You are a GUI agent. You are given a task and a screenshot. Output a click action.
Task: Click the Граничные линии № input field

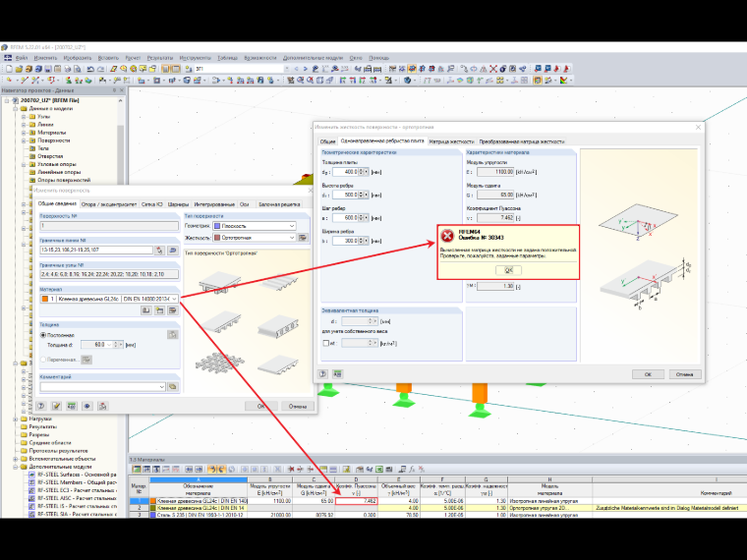(x=96, y=250)
